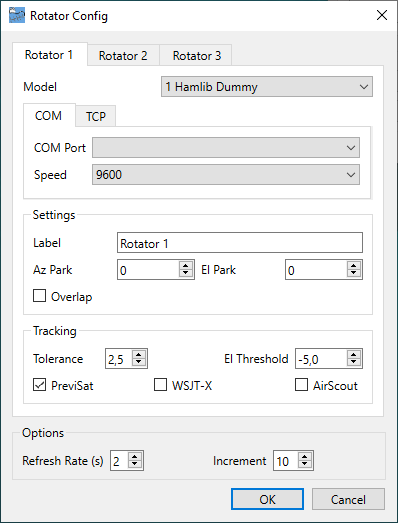
Task: Open the Speed dropdown showing 9600
Action: (x=226, y=174)
